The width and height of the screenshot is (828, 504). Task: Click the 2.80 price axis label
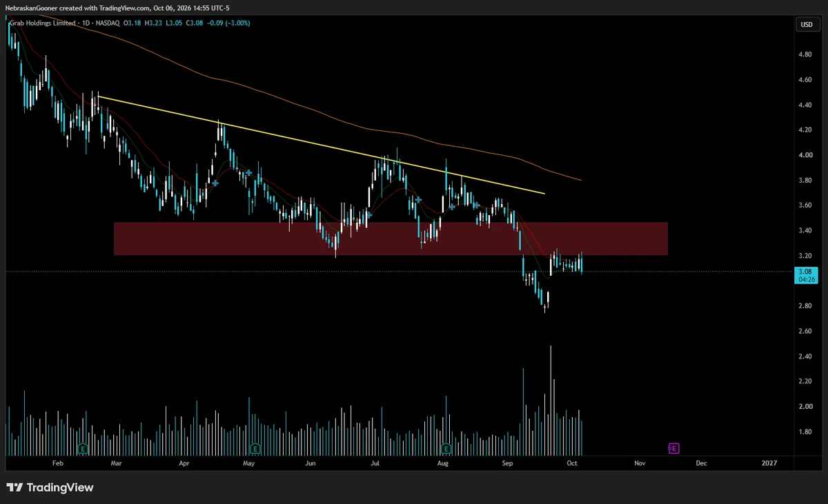click(x=805, y=306)
